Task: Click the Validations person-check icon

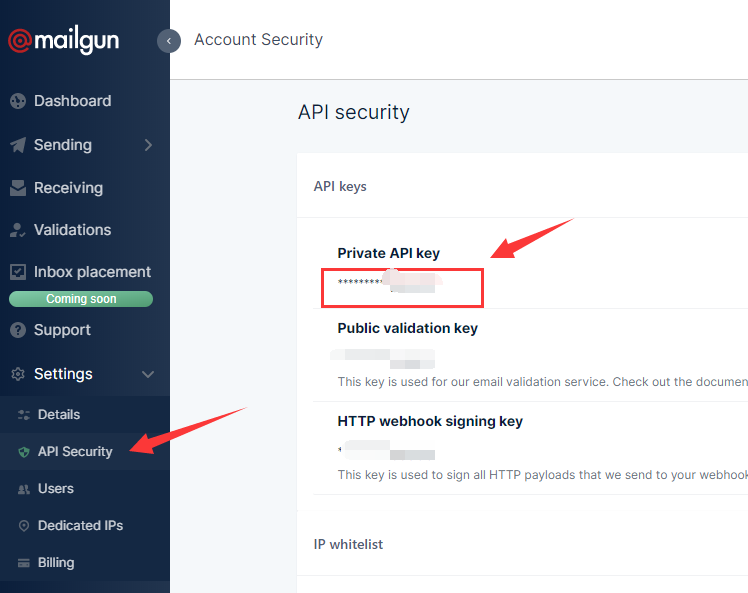Action: [x=18, y=230]
